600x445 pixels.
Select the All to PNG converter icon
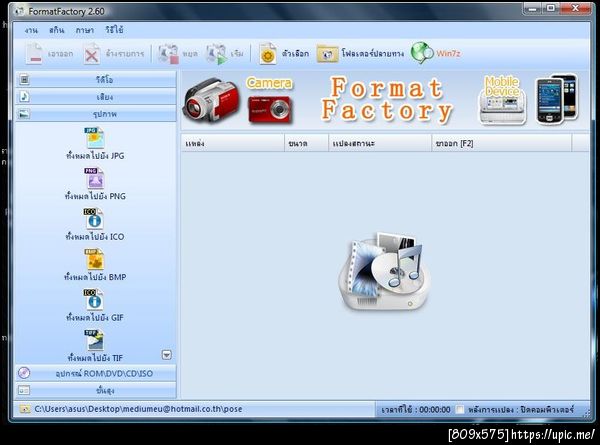(94, 178)
